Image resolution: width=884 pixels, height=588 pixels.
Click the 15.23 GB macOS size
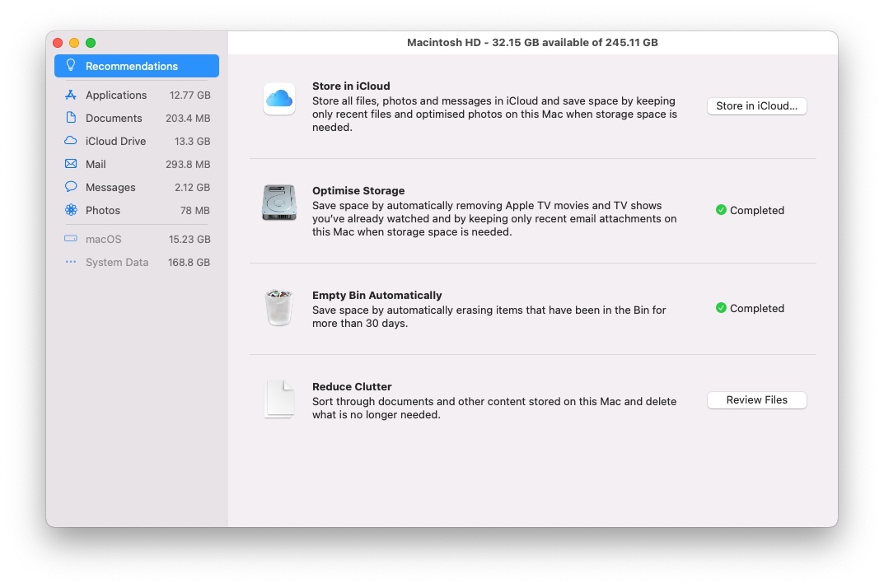[189, 240]
